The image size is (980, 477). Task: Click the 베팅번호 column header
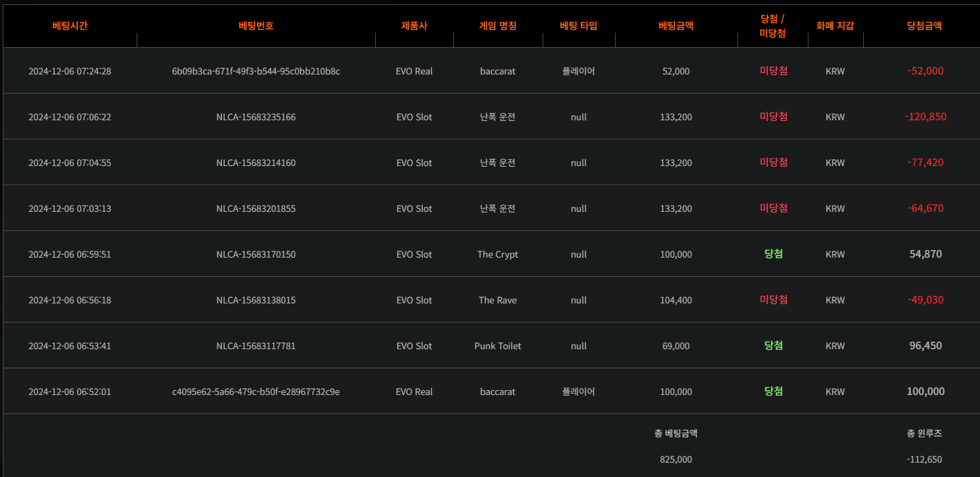256,26
